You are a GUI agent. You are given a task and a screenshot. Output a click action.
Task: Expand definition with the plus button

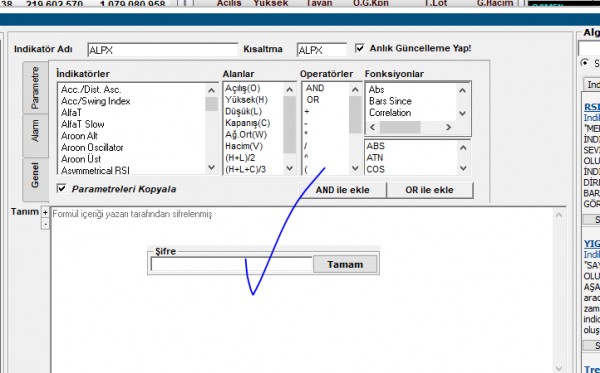pyautogui.click(x=45, y=212)
